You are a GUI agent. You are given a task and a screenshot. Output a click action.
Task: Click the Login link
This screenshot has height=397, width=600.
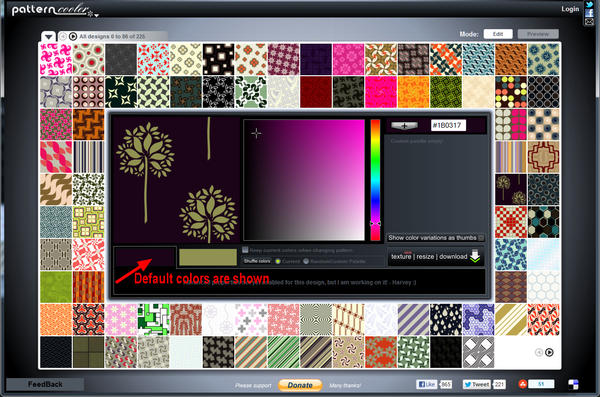pyautogui.click(x=570, y=9)
